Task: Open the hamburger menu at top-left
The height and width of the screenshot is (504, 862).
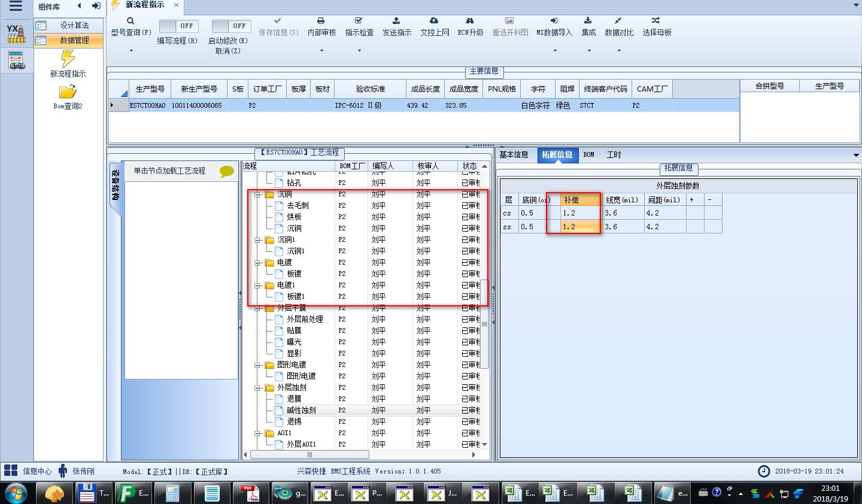Action: tap(16, 7)
